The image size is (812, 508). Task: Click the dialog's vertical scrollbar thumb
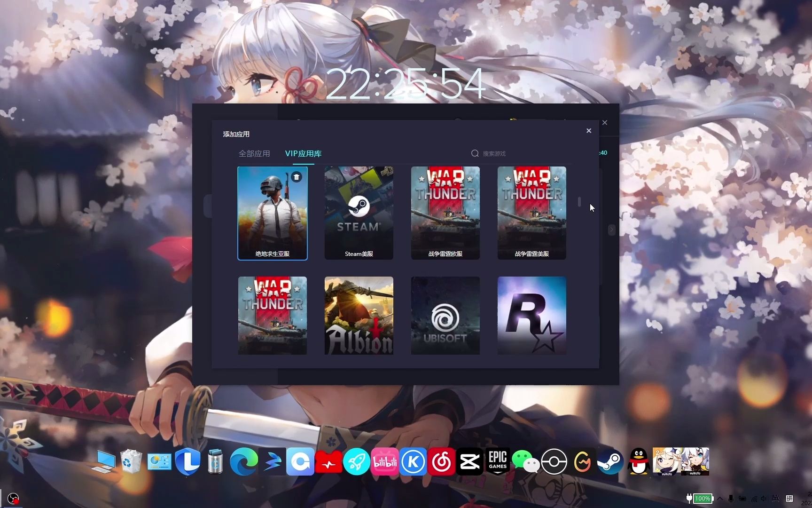[x=579, y=202]
